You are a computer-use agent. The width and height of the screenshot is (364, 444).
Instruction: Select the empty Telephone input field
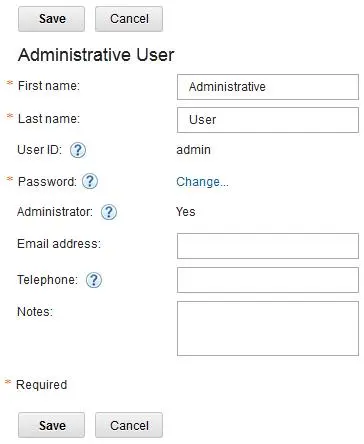pyautogui.click(x=268, y=280)
